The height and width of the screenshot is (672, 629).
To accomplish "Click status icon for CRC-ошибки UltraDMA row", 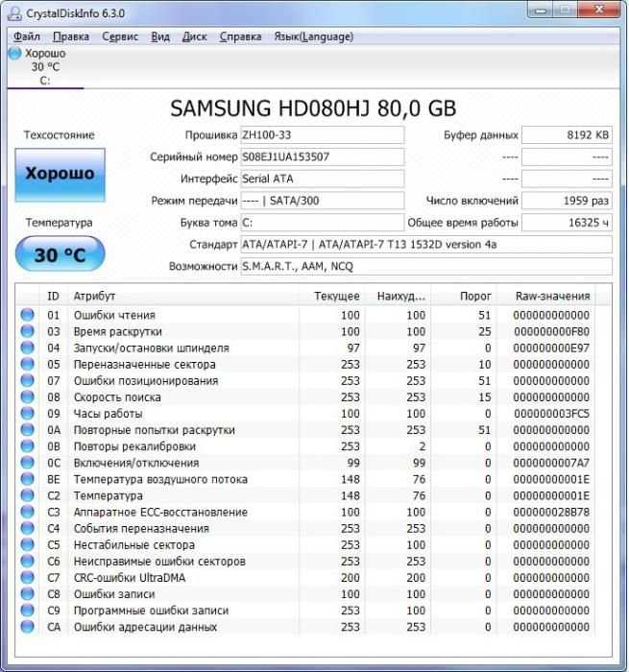I will pyautogui.click(x=28, y=577).
